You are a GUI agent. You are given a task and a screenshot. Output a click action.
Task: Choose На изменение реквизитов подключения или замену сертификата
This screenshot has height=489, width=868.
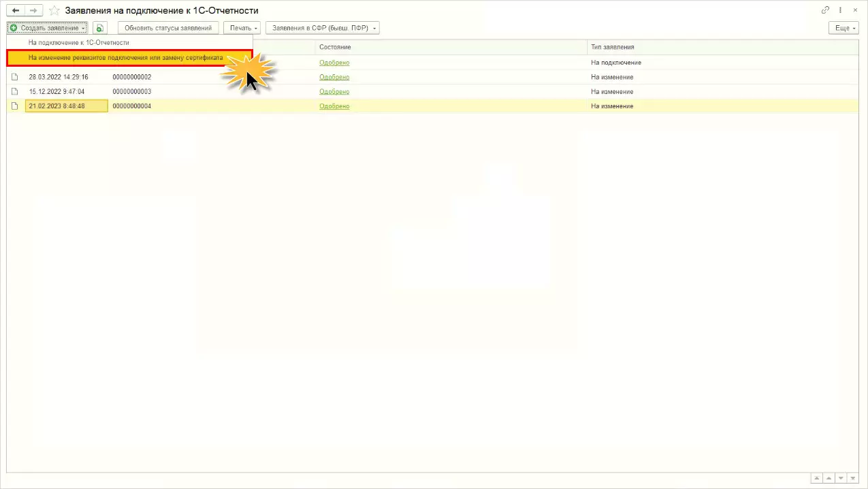click(129, 58)
